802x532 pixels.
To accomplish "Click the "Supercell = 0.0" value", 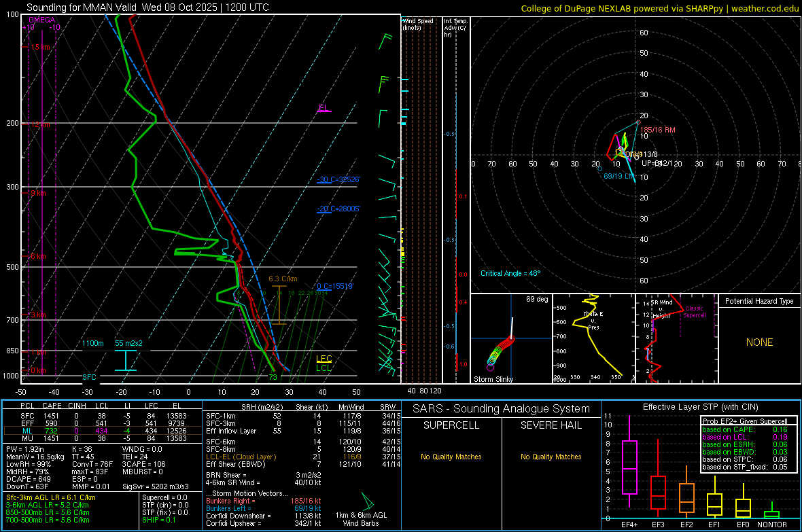I will click(164, 497).
